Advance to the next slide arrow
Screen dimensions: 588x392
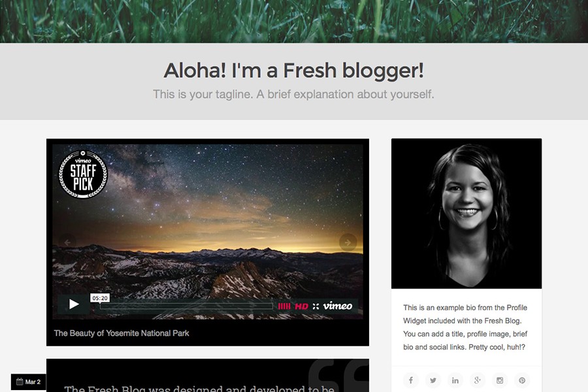tap(348, 242)
